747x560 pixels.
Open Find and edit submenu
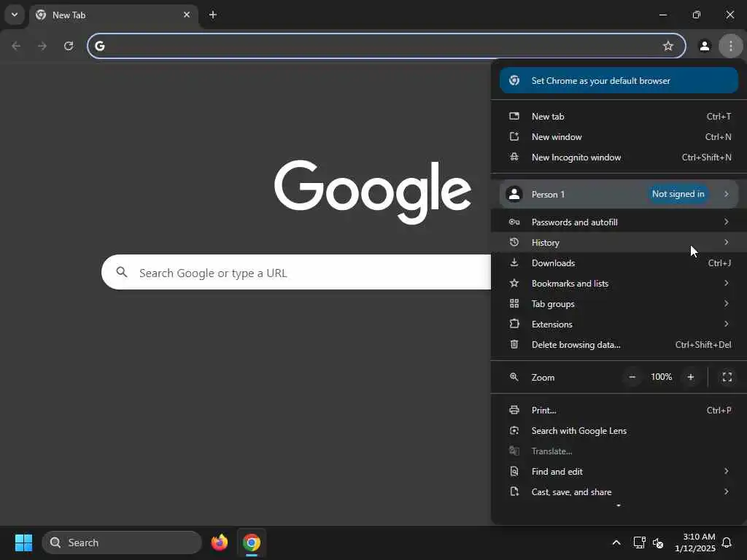click(619, 472)
